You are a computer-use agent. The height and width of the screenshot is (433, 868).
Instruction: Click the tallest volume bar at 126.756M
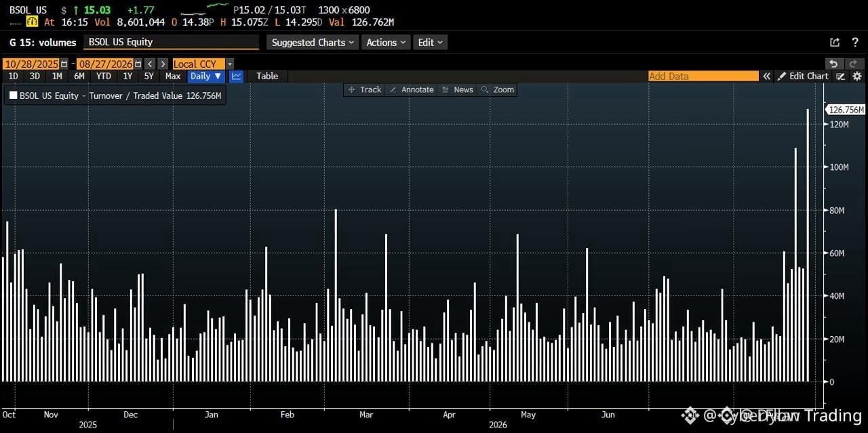point(808,245)
